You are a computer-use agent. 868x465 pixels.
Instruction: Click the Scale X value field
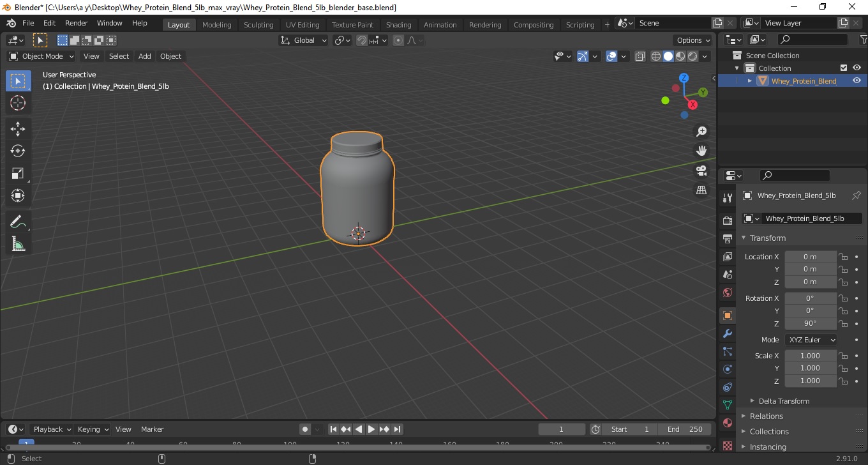[810, 356]
